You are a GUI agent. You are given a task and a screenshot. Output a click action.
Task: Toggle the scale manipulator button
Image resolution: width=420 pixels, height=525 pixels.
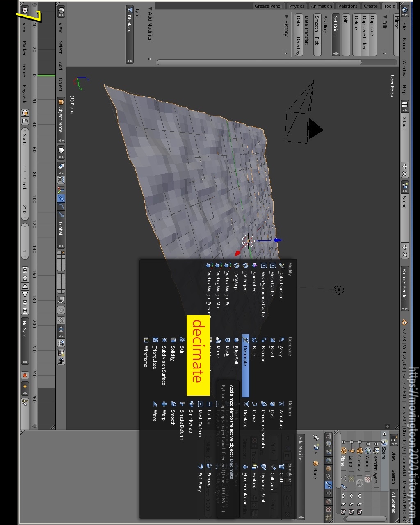(61, 215)
